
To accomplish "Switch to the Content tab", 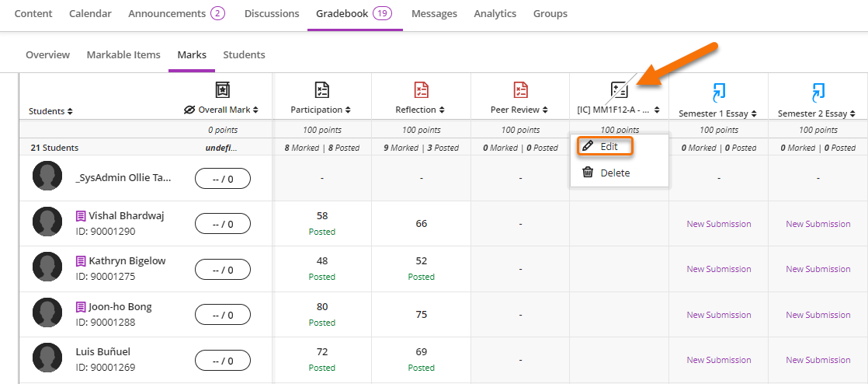I will [x=33, y=14].
